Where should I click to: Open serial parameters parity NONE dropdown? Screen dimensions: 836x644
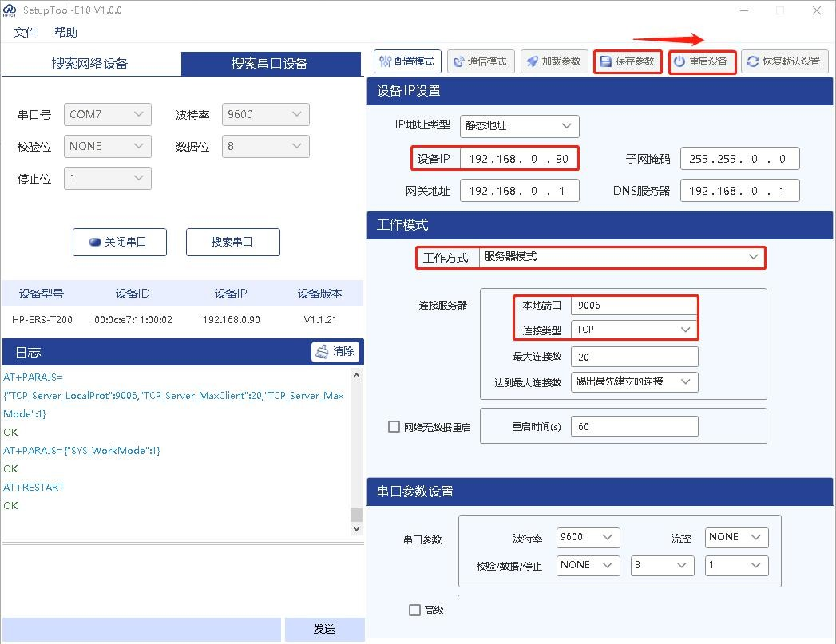point(588,566)
